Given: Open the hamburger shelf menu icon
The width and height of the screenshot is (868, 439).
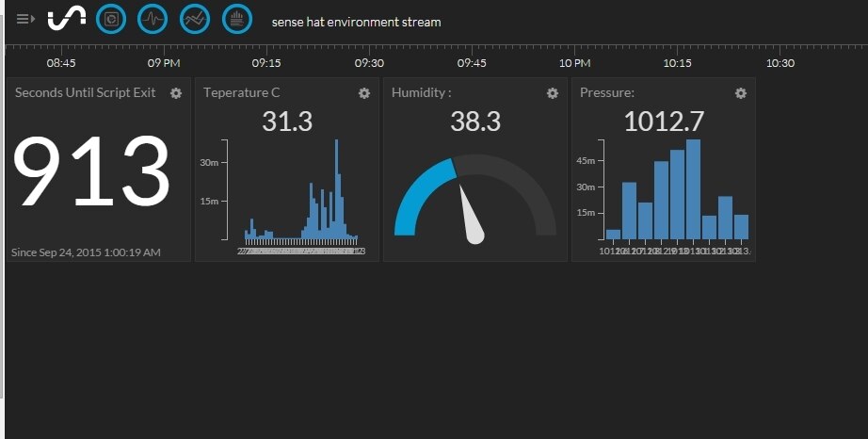Looking at the screenshot, I should pos(25,19).
